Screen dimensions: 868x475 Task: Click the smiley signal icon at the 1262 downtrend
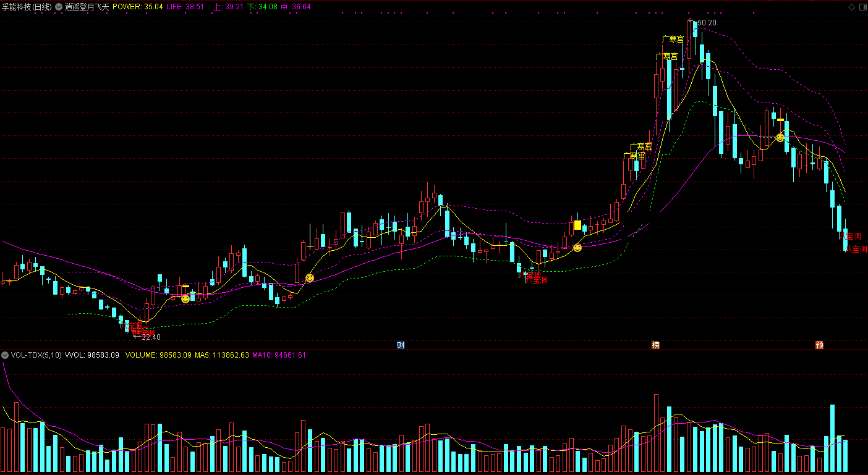780,138
